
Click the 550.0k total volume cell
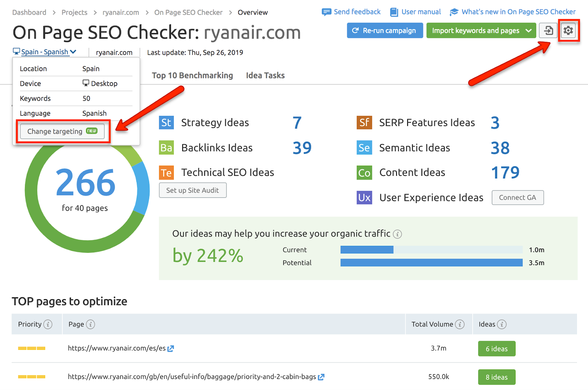coord(438,377)
